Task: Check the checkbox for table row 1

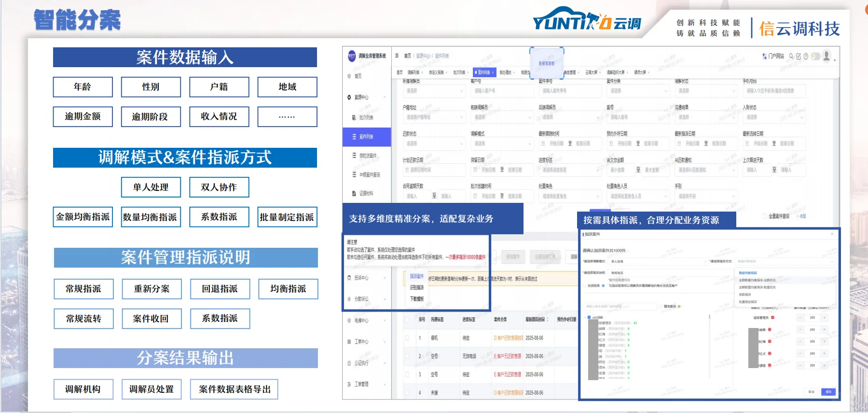Action: click(x=407, y=338)
